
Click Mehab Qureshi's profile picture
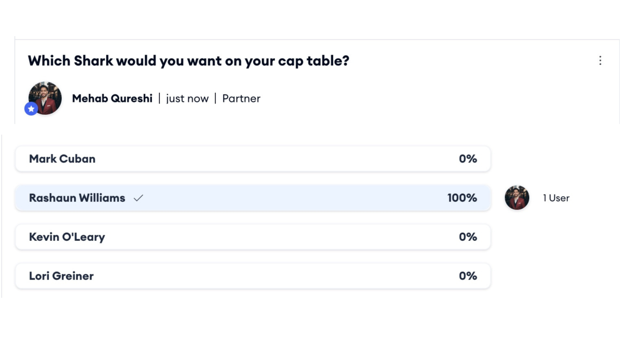click(x=46, y=98)
